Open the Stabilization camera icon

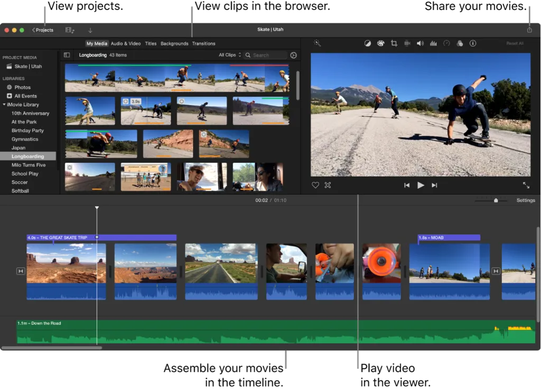click(x=407, y=43)
